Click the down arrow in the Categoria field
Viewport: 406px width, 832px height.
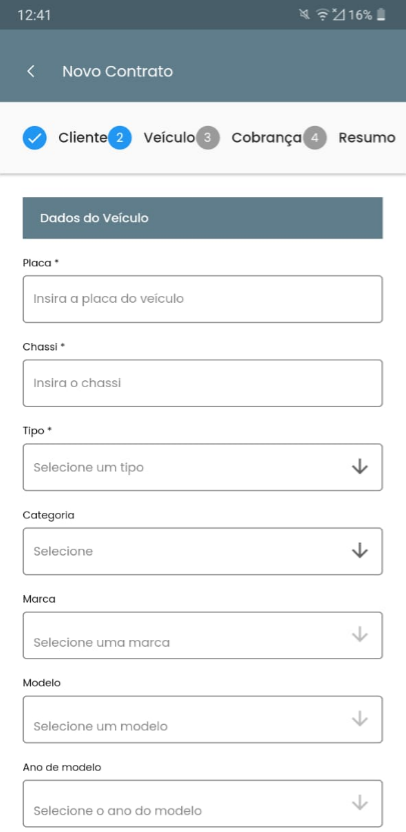click(x=360, y=551)
